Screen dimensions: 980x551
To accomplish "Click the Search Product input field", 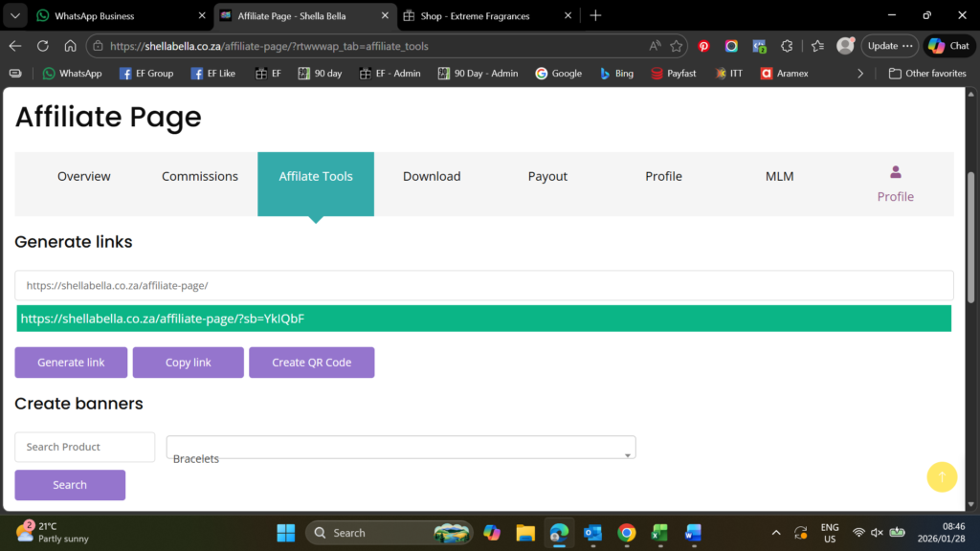I will (x=84, y=447).
